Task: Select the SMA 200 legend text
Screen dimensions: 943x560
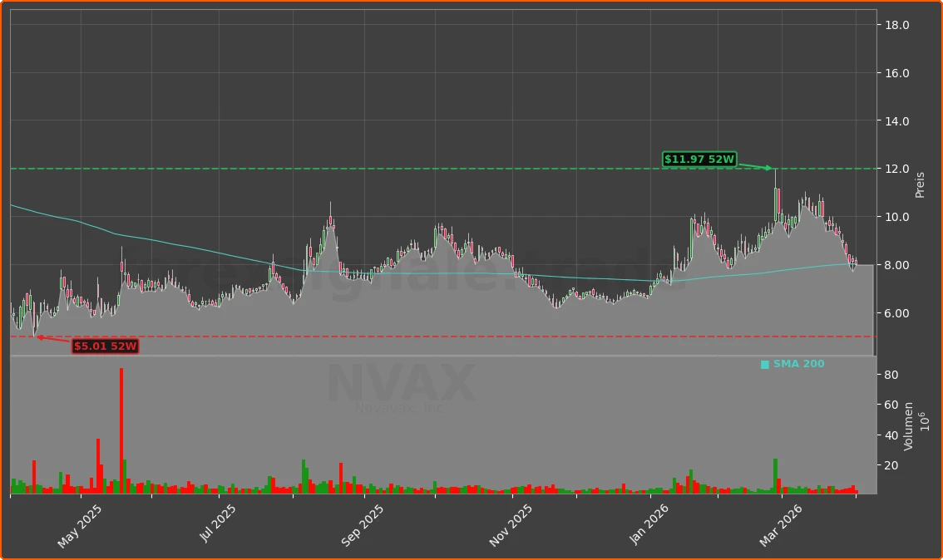Action: pos(798,364)
